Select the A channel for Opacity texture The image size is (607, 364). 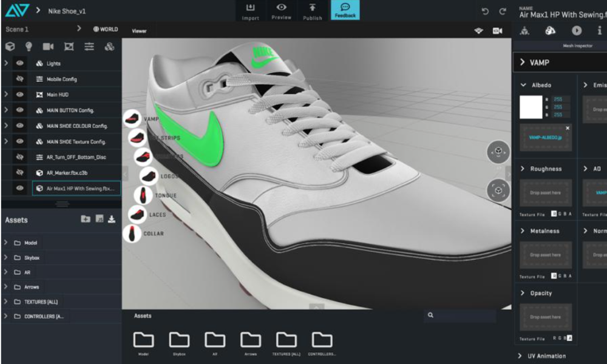click(x=569, y=338)
